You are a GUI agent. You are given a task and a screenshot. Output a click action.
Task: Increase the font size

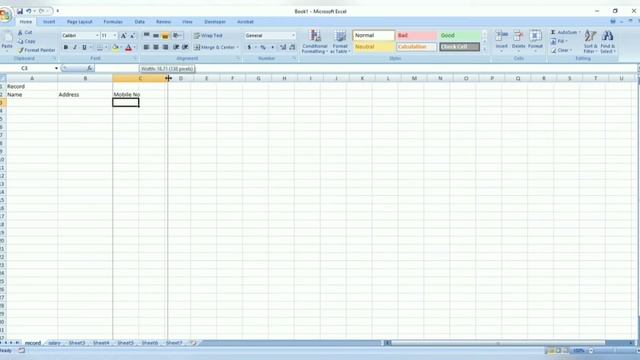coord(123,36)
